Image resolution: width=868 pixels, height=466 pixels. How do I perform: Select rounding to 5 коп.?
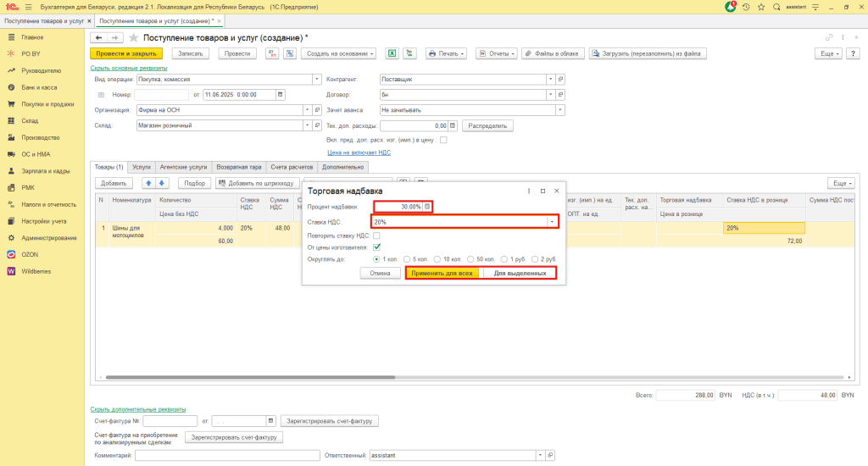click(407, 259)
